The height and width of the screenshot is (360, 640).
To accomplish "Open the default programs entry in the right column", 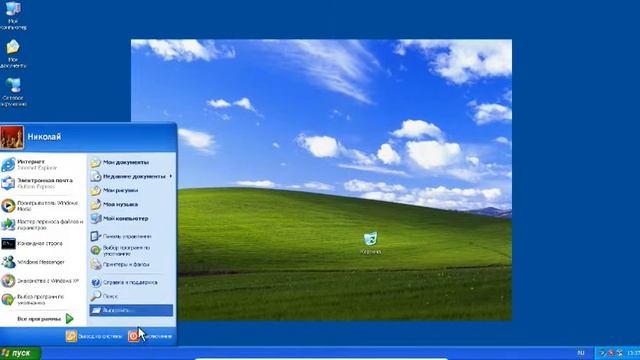I will coord(131,250).
